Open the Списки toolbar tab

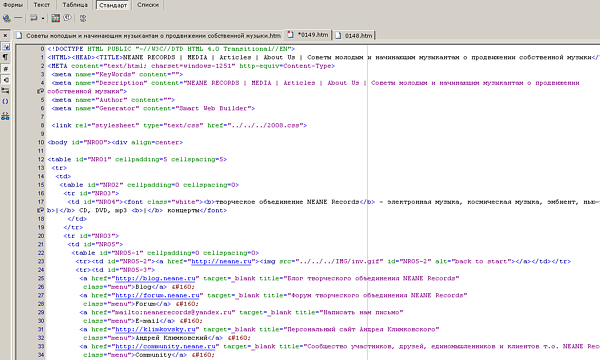click(x=148, y=5)
